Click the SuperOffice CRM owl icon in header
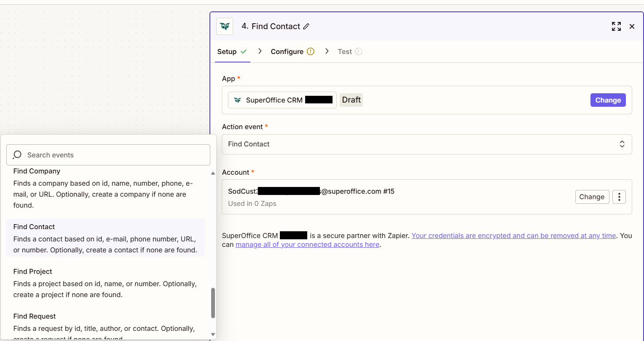 [x=224, y=26]
